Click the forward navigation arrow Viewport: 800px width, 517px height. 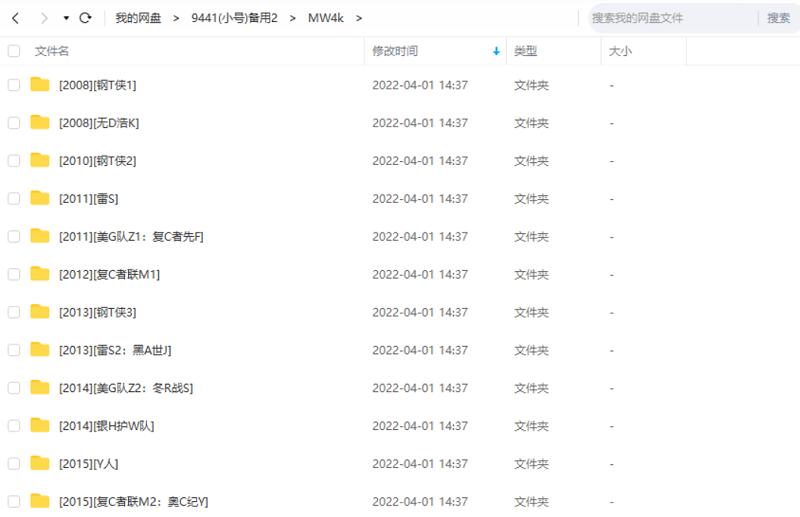pyautogui.click(x=43, y=18)
